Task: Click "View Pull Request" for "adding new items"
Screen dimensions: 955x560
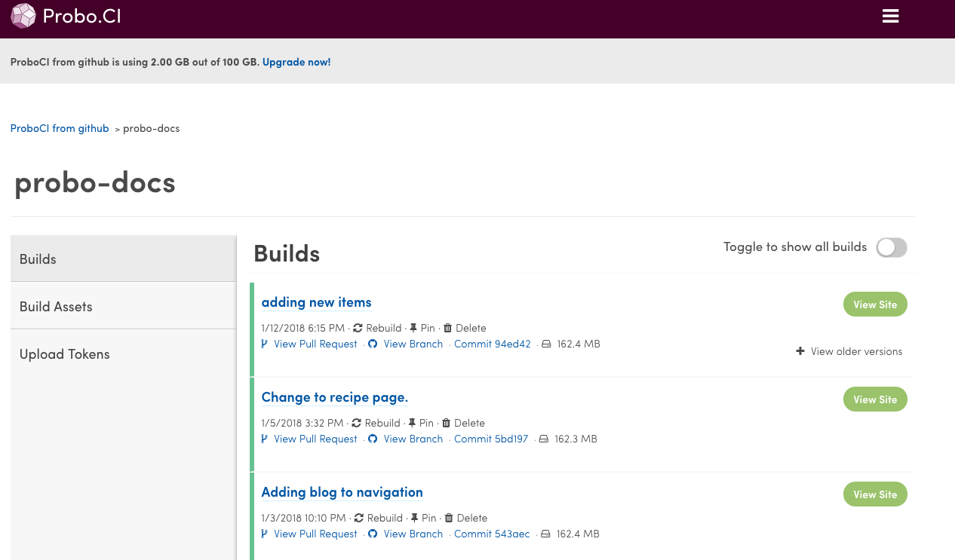Action: [x=315, y=344]
